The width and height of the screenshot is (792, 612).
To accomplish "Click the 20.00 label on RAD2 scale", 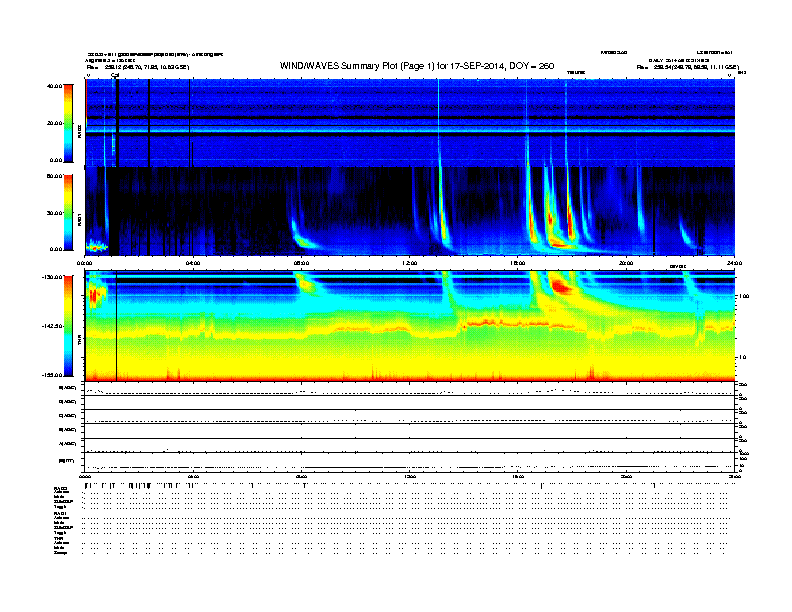I will coord(55,123).
